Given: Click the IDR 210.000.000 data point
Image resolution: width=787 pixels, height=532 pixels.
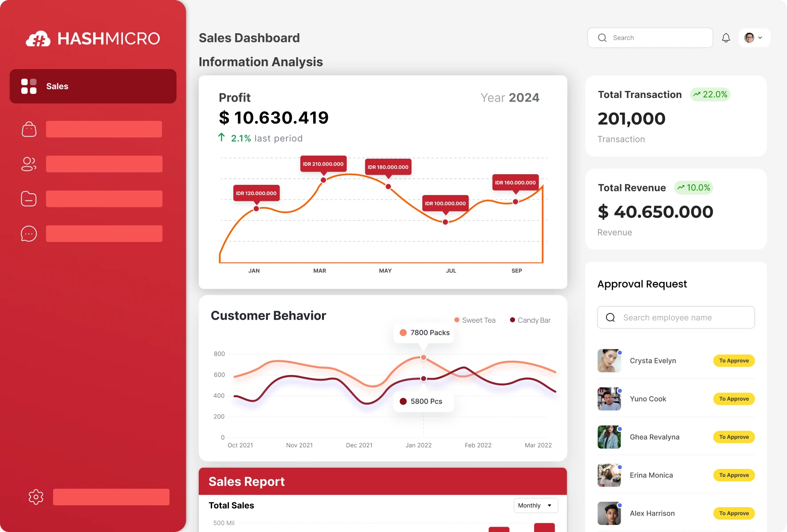Looking at the screenshot, I should (323, 180).
